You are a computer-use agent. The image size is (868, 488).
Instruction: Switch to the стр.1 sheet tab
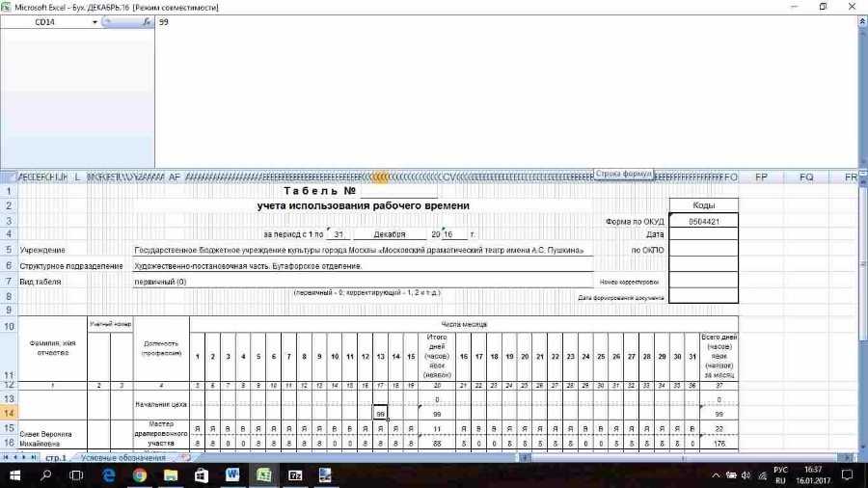coord(56,457)
